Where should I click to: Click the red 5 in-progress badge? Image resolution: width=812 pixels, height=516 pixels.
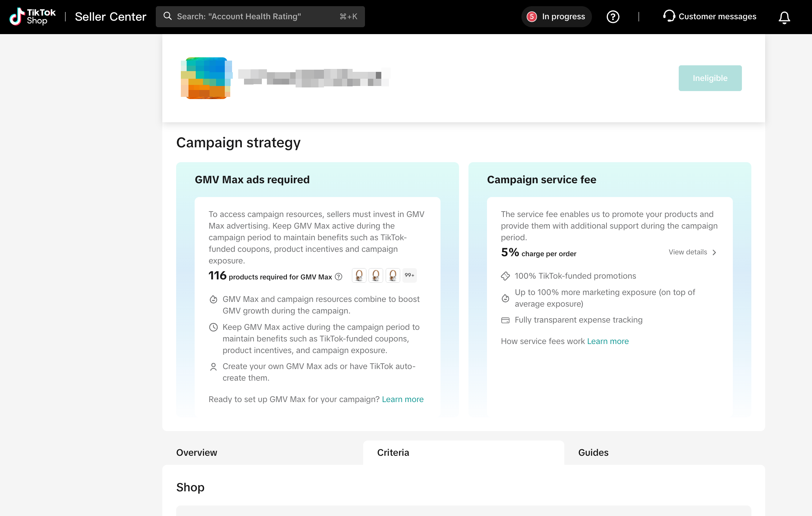[532, 17]
